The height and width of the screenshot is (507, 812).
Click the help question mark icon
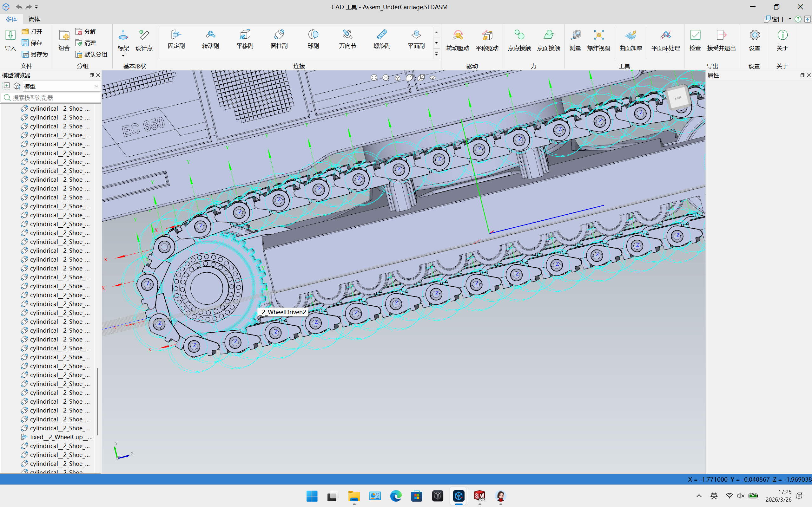click(798, 19)
